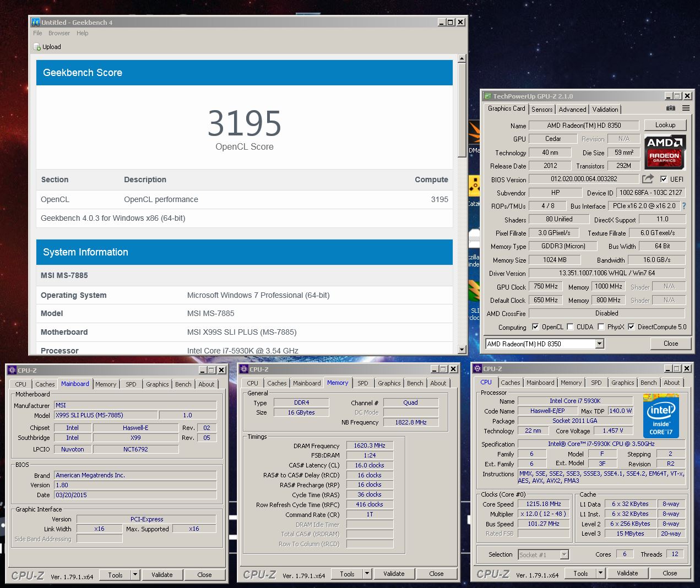Click Close button in Mainboard CPU-Z window
Viewport: 700px width, 588px height.
[204, 575]
